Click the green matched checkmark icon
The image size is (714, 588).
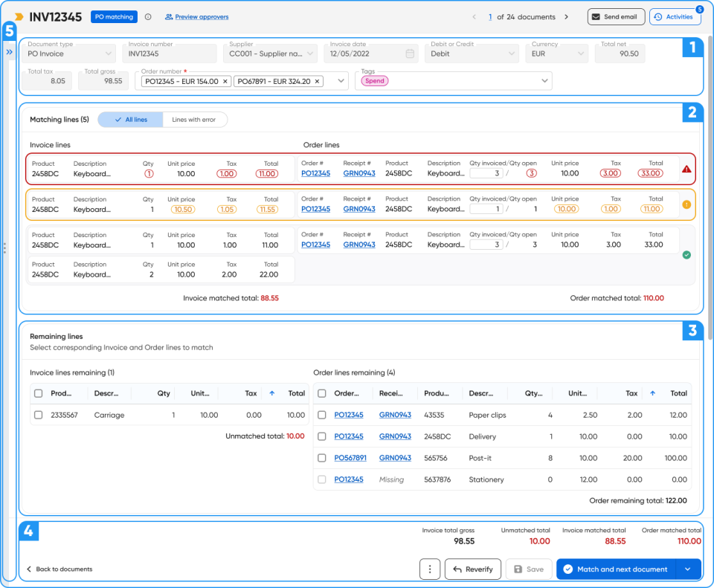click(x=686, y=255)
